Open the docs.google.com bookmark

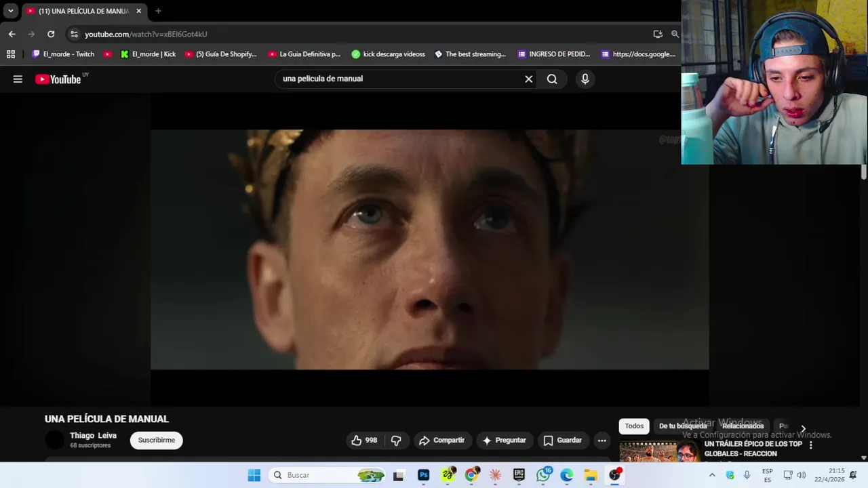click(x=638, y=54)
